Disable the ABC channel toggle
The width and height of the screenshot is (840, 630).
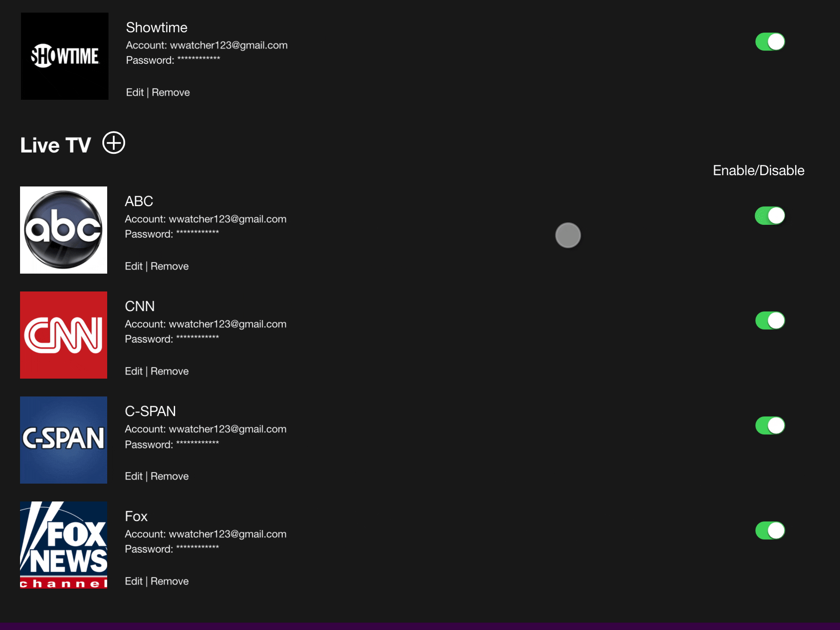pyautogui.click(x=770, y=216)
